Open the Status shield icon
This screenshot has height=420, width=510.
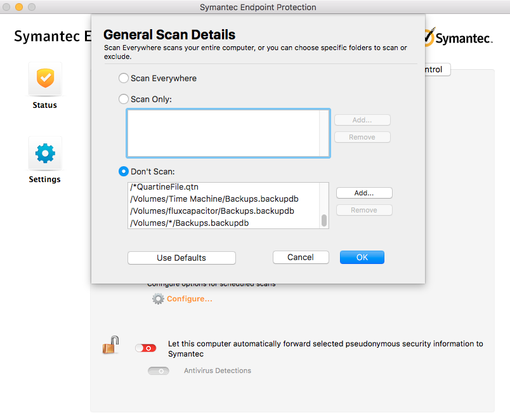tap(45, 79)
